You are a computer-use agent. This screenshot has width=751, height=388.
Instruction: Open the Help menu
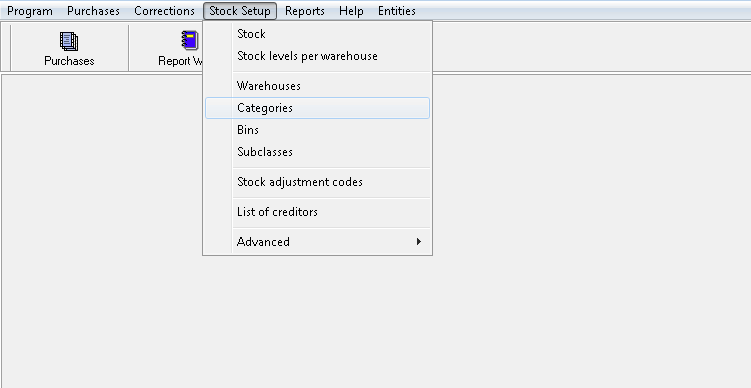click(x=351, y=11)
